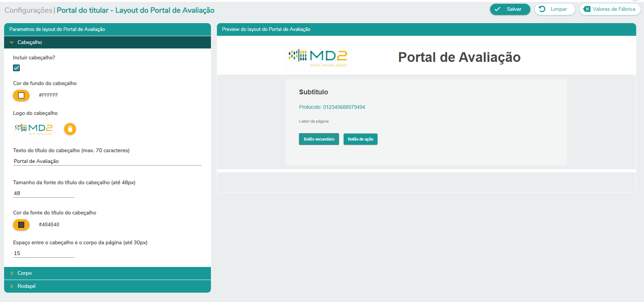Click the MD2 logo thumbnail in parameters

tap(34, 129)
